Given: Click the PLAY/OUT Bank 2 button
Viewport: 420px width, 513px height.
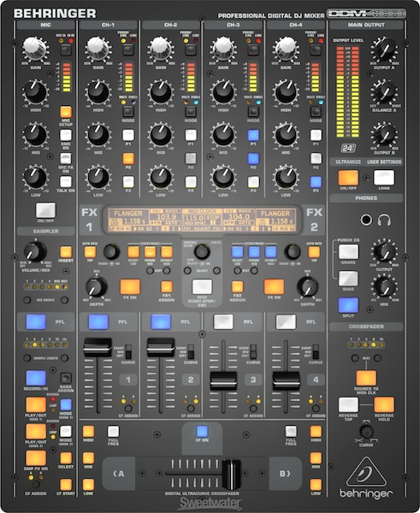Looking at the screenshot, I should pos(36,432).
